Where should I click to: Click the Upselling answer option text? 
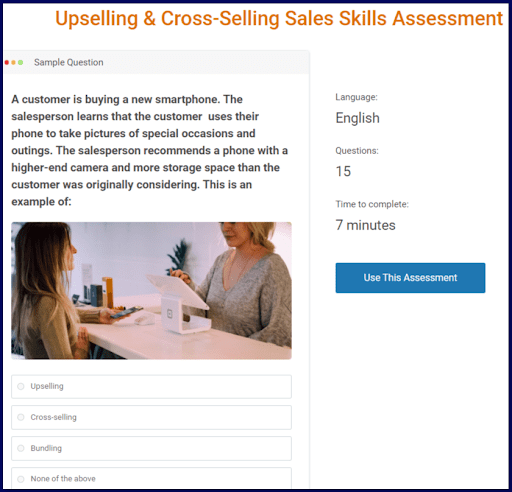(x=47, y=386)
